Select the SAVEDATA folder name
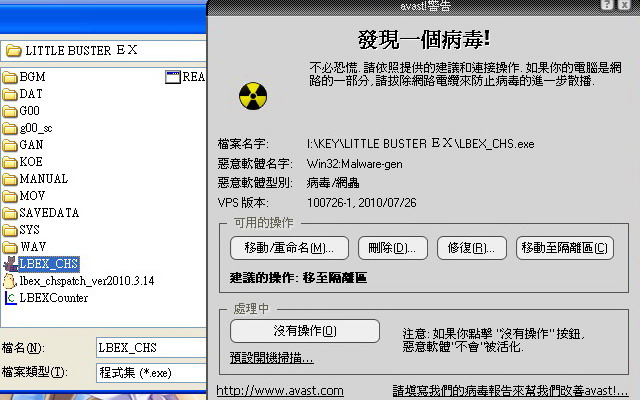Image resolution: width=640 pixels, height=400 pixels. click(49, 213)
